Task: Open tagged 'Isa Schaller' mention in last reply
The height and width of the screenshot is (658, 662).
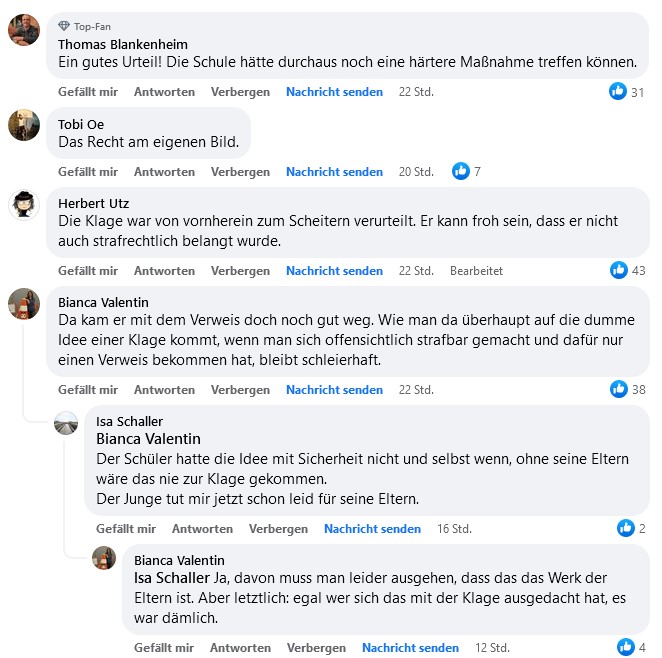Action: [x=172, y=578]
